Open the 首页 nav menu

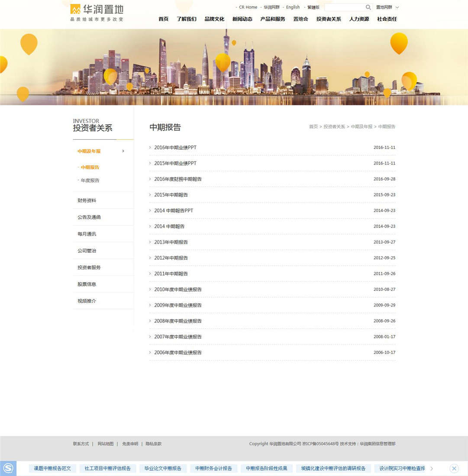coord(163,19)
